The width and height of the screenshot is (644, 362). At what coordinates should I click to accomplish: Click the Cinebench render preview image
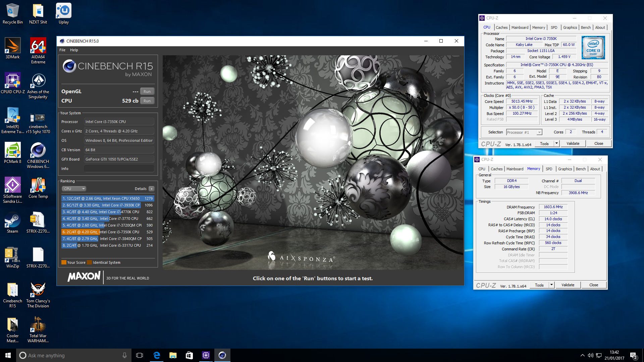coord(313,163)
